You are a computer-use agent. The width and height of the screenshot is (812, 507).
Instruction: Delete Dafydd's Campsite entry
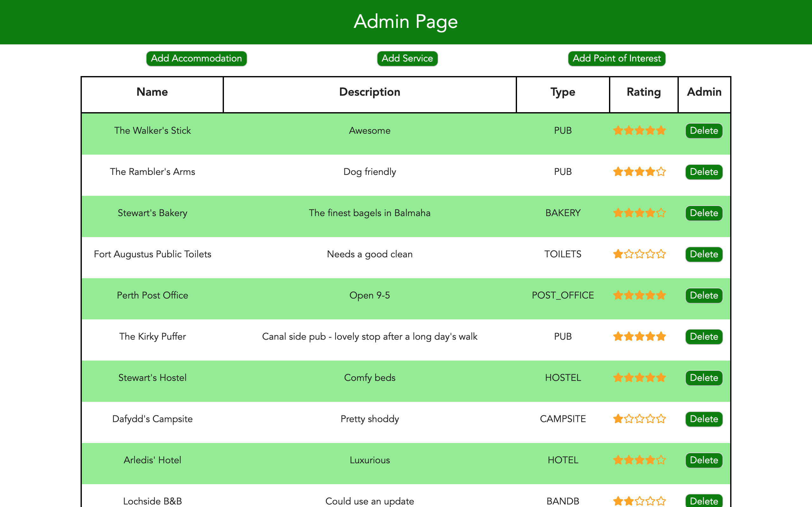(x=704, y=419)
